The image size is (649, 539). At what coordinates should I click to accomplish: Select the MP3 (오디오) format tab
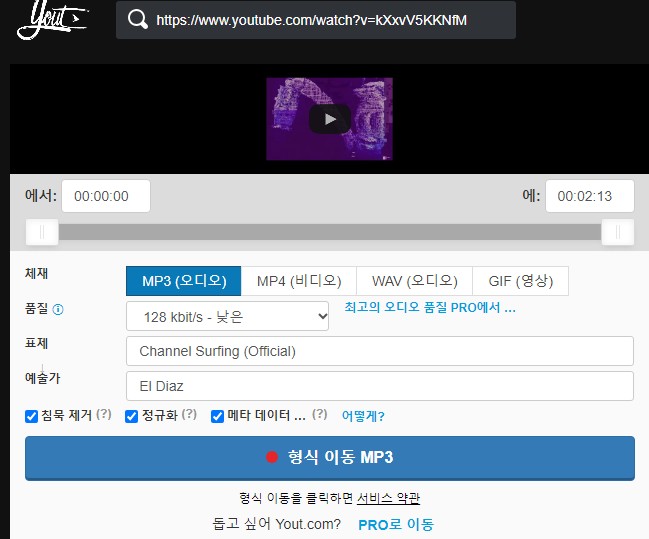point(184,281)
